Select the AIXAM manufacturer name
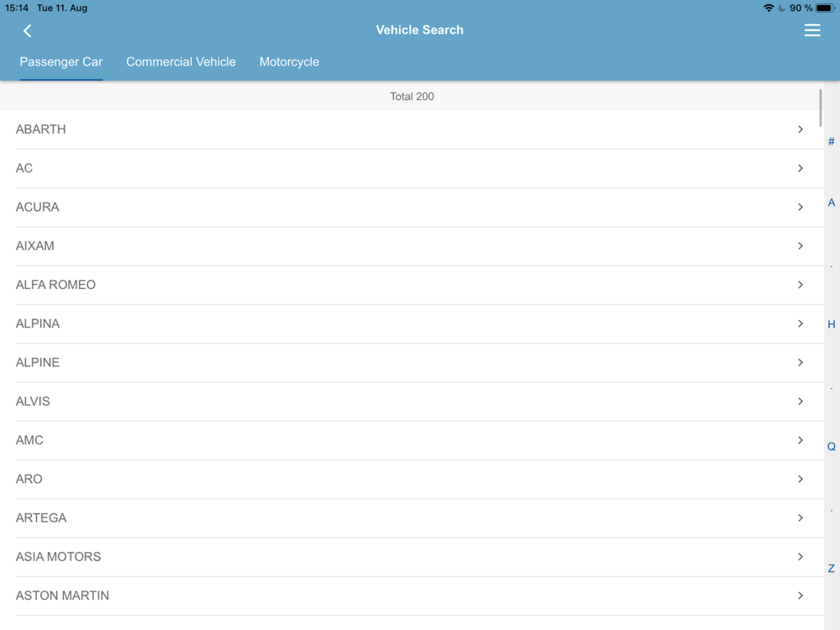The image size is (840, 630). (x=34, y=246)
